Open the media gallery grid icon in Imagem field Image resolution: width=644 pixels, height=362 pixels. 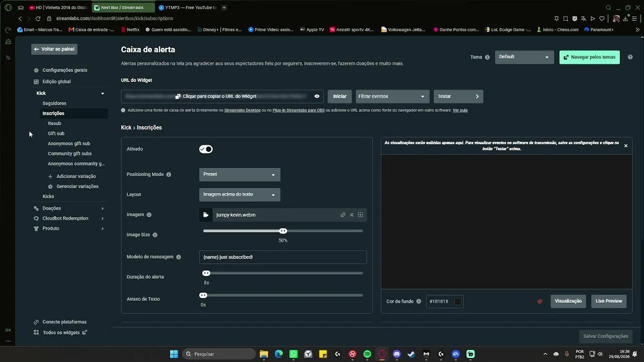click(x=360, y=215)
